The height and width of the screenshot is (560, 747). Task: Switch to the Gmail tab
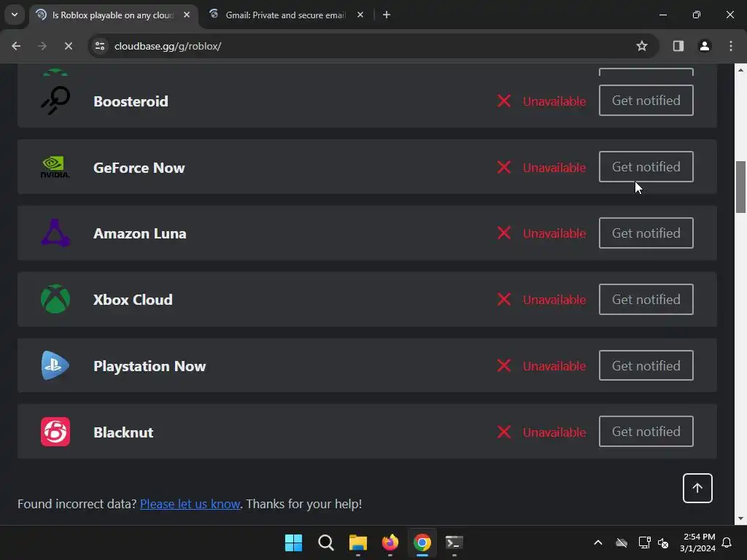point(285,15)
